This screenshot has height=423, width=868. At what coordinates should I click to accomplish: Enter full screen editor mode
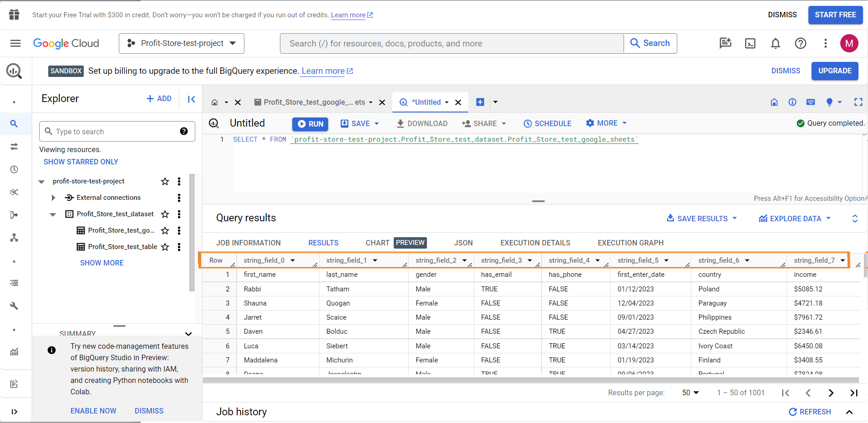pos(858,102)
